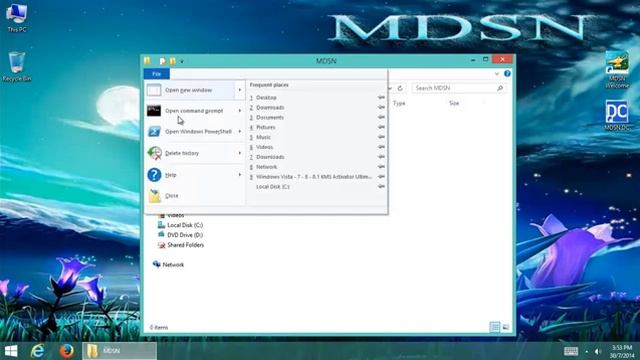Viewport: 640px width, 360px height.
Task: Toggle pin beside Music frequent place
Action: 381,137
